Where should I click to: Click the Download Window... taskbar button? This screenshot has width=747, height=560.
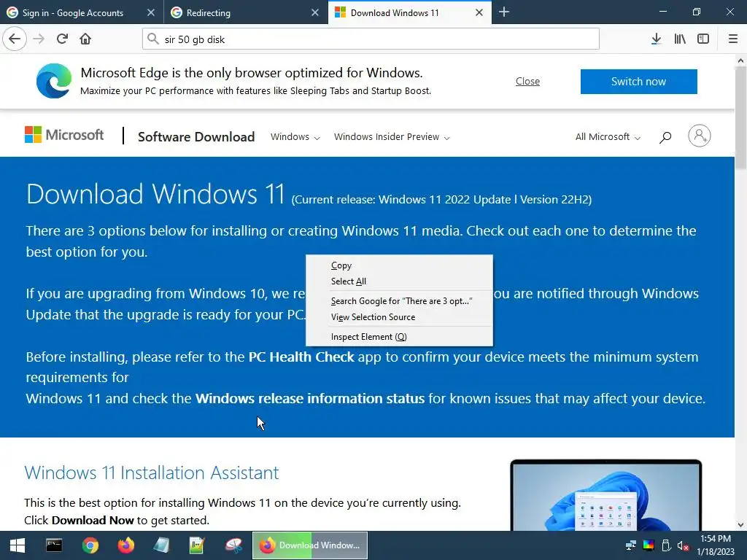pyautogui.click(x=309, y=545)
